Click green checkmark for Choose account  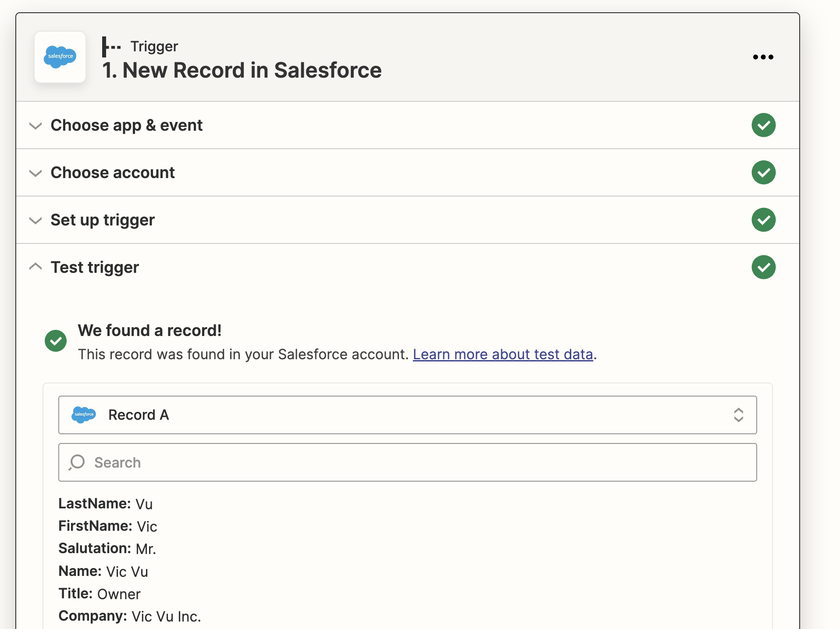[763, 173]
